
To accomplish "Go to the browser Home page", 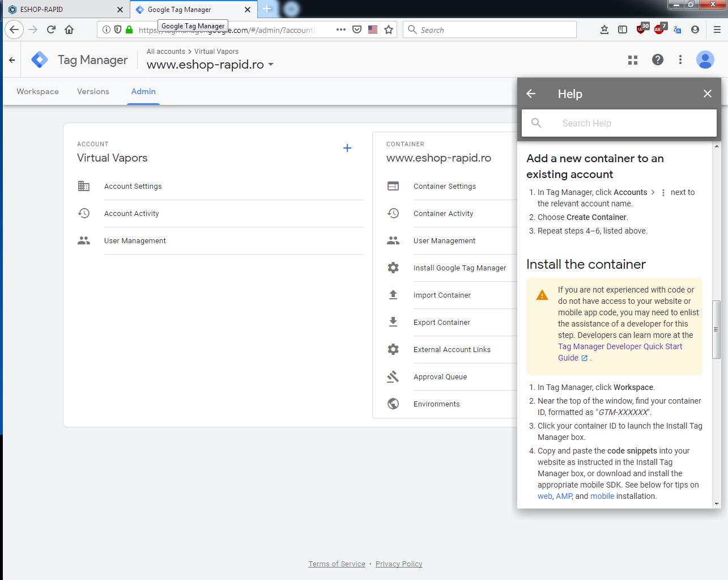I will [x=69, y=29].
